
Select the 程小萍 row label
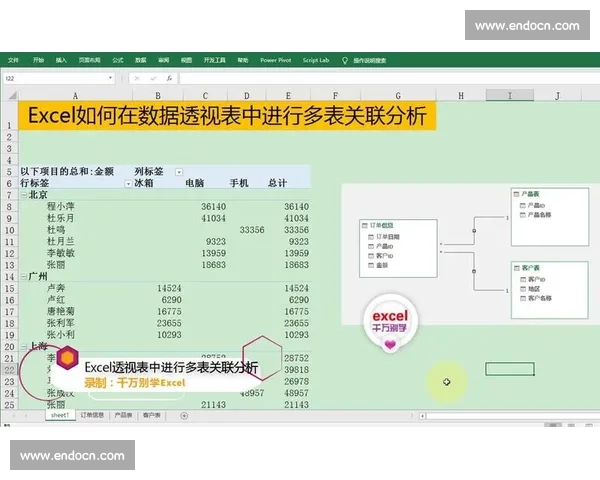click(61, 206)
